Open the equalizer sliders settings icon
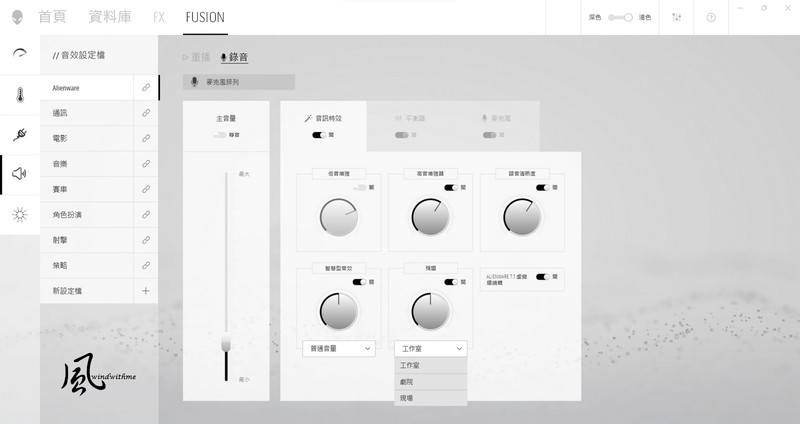This screenshot has height=424, width=800. coord(677,17)
